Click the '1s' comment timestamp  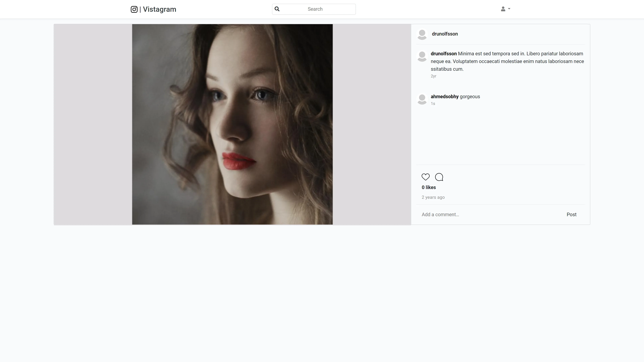(x=433, y=104)
